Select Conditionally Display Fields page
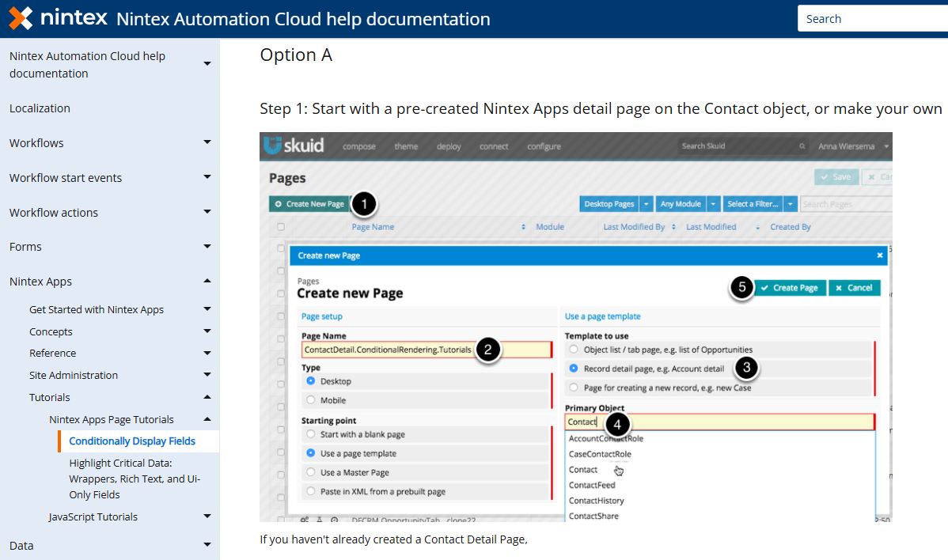The image size is (948, 560). [x=132, y=441]
